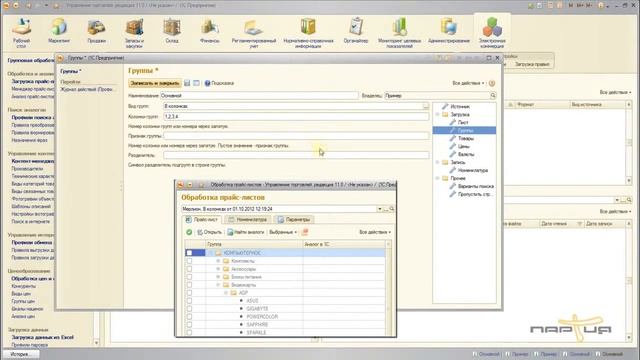Open the Загрузка данных из Excel link
This screenshot has width=640, height=360.
(42, 337)
